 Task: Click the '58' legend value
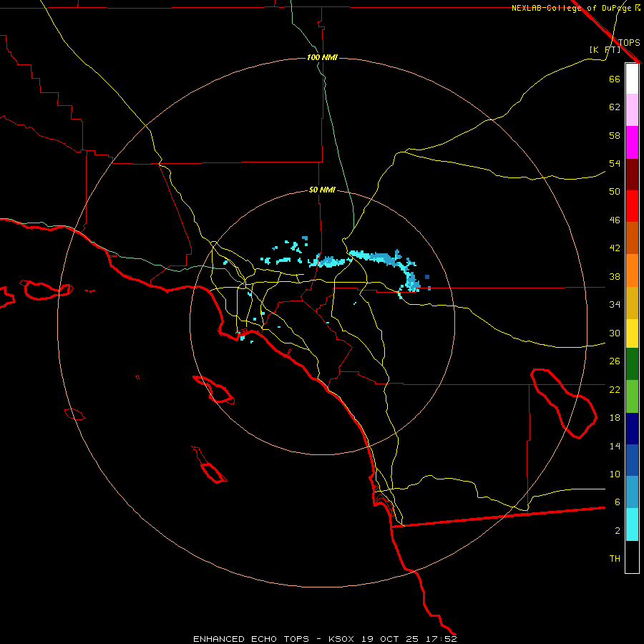[x=615, y=135]
